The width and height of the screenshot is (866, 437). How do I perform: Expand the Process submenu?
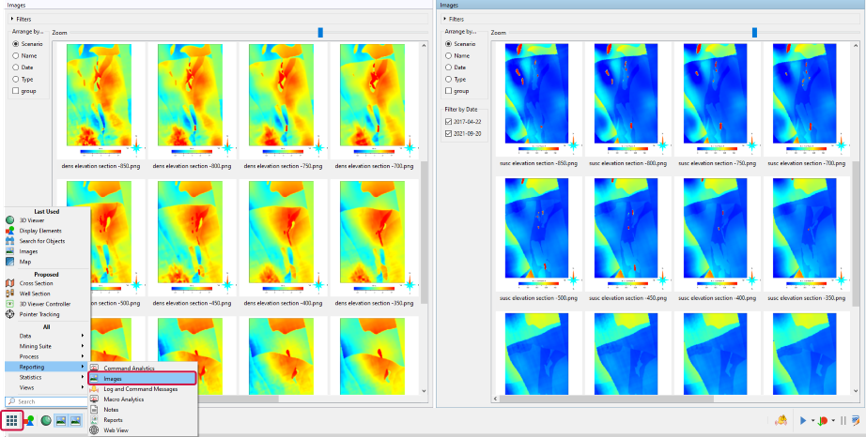47,356
